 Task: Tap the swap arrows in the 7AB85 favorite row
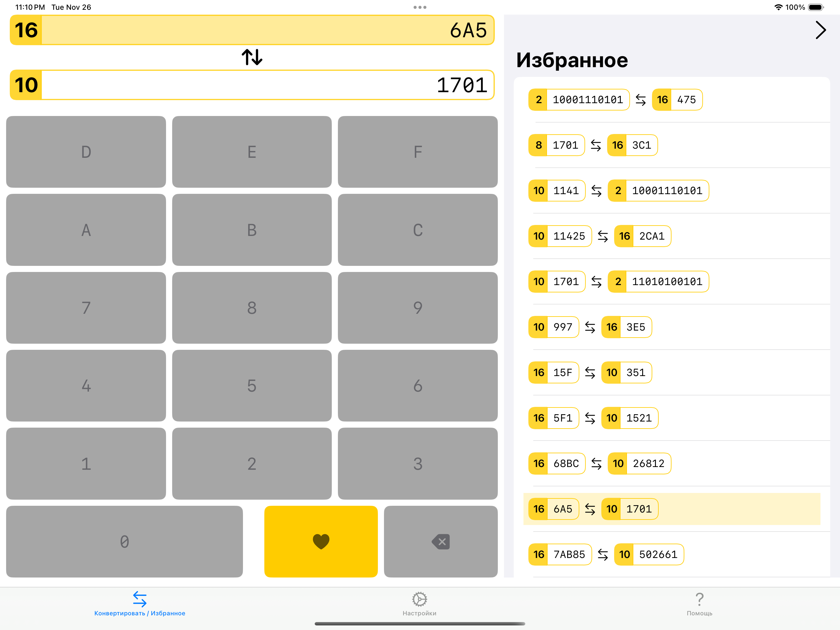tap(603, 554)
